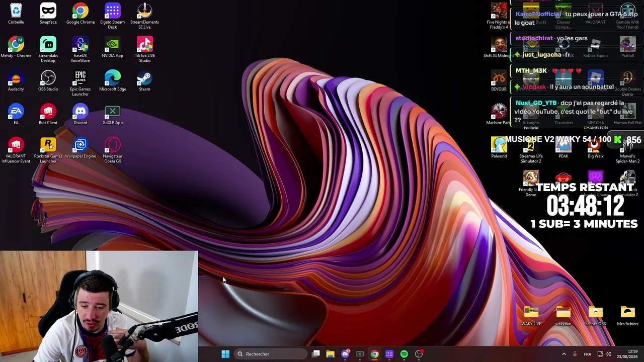Screen dimensions: 644x362
Task: Open the volume tray icon
Action: pos(608,354)
